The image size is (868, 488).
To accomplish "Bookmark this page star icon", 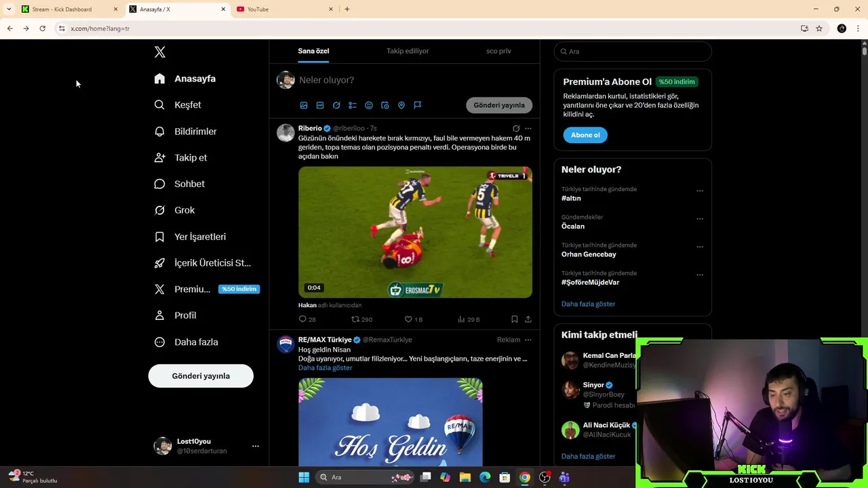I will pyautogui.click(x=819, y=28).
